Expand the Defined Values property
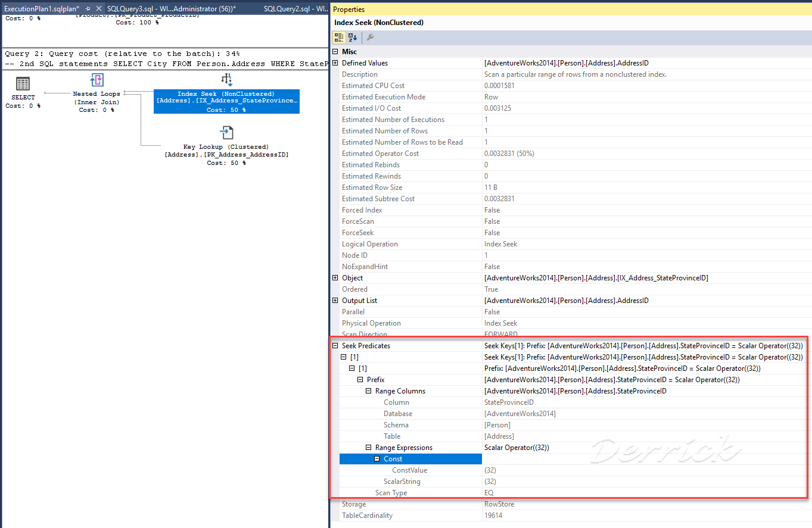Viewport: 812px width, 528px height. click(335, 63)
